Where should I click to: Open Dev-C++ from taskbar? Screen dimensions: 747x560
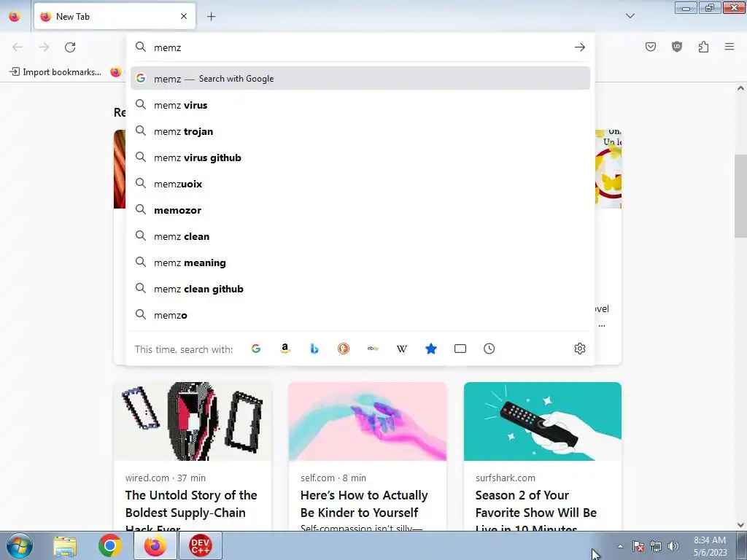pos(201,545)
